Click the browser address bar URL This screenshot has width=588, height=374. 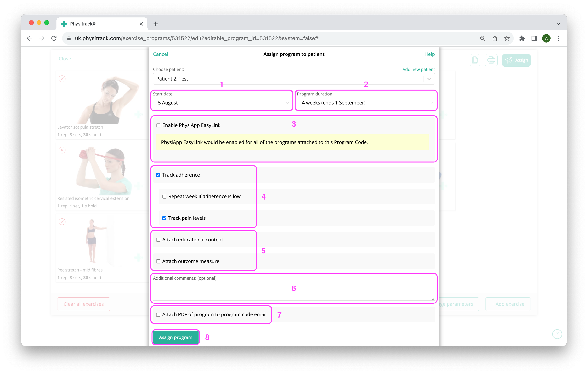click(197, 38)
